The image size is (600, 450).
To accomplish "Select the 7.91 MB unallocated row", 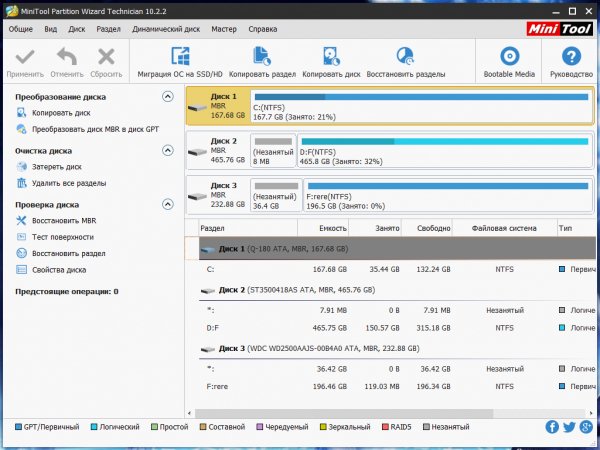I will click(397, 310).
